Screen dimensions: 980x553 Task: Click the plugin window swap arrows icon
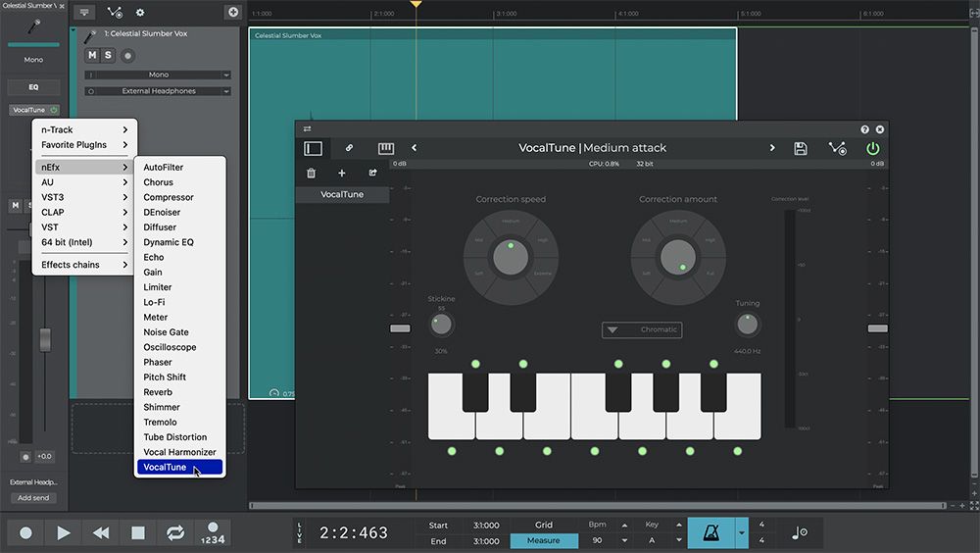[x=307, y=128]
